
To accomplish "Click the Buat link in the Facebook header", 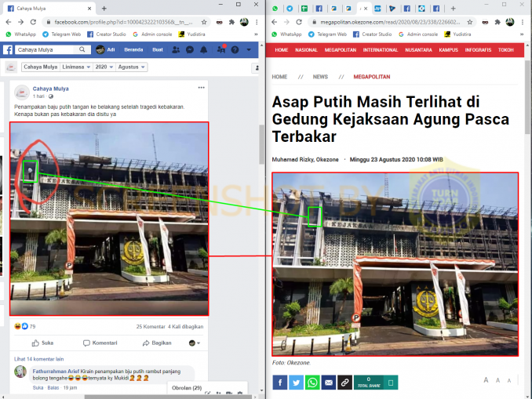I will pos(158,50).
